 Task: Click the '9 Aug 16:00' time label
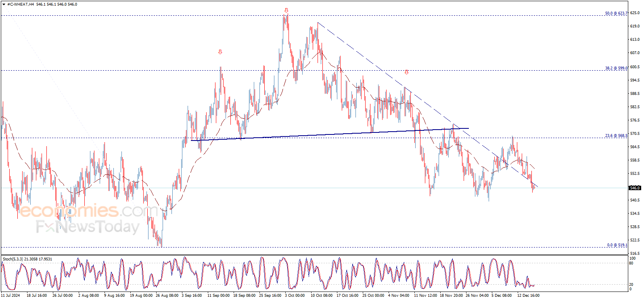click(x=114, y=296)
